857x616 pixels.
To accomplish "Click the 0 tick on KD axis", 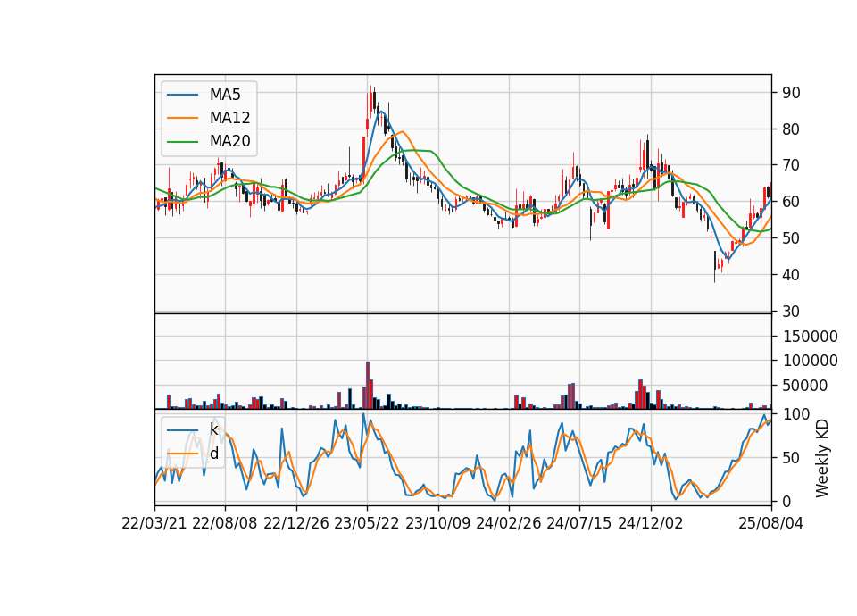I will 787,501.
